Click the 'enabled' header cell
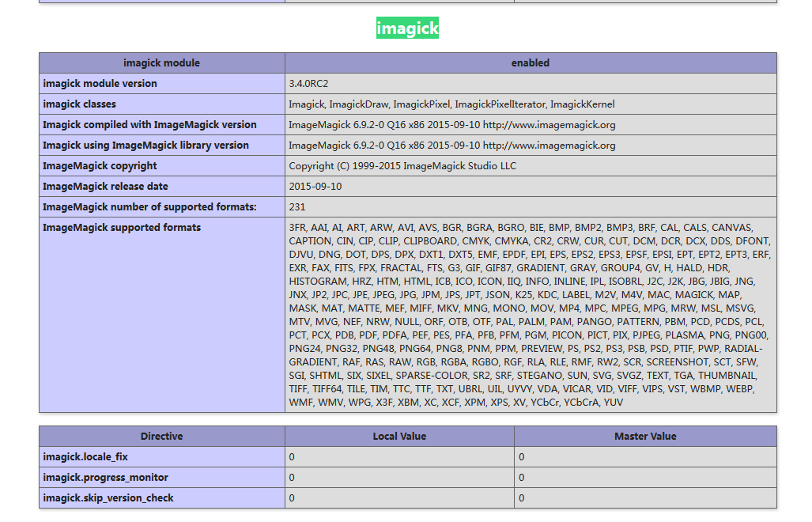 tap(531, 63)
